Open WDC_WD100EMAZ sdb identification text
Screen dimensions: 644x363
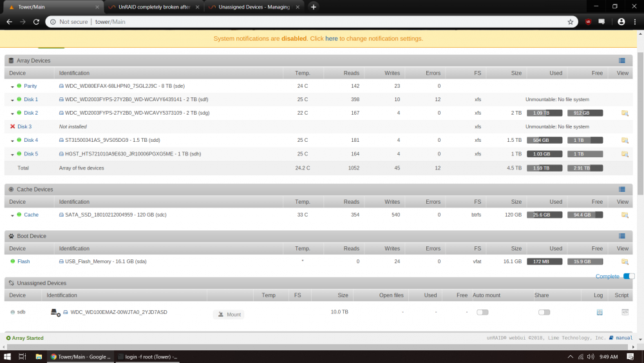pyautogui.click(x=118, y=313)
